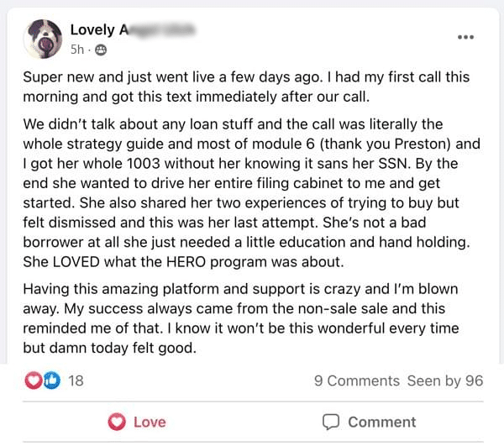The width and height of the screenshot is (504, 446).
Task: Click the author's profile avatar picture
Action: [42, 39]
